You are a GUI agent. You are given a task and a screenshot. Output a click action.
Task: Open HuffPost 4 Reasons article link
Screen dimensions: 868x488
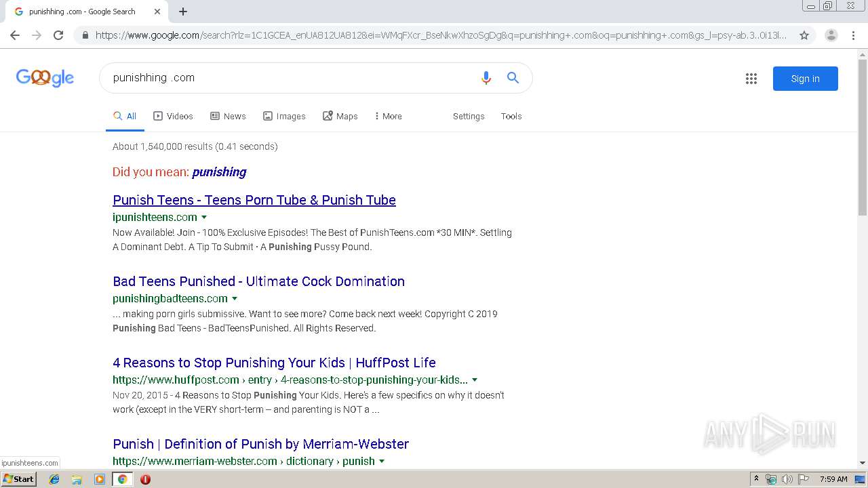point(274,363)
